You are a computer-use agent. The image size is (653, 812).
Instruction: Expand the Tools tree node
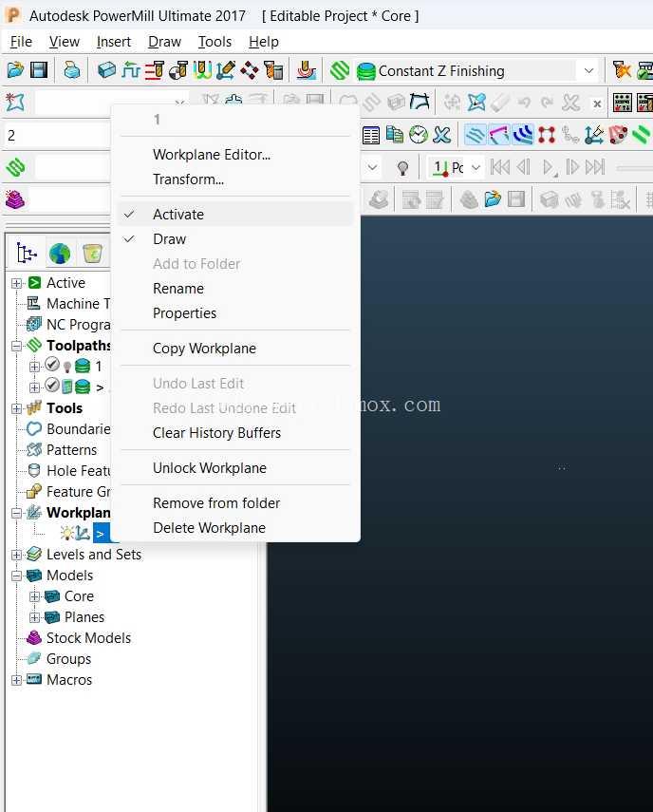pyautogui.click(x=16, y=408)
